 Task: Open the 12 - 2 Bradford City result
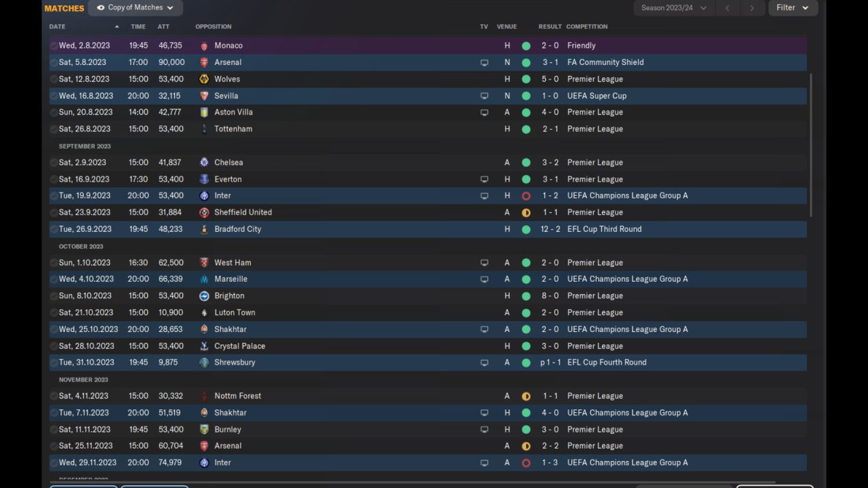pyautogui.click(x=550, y=229)
